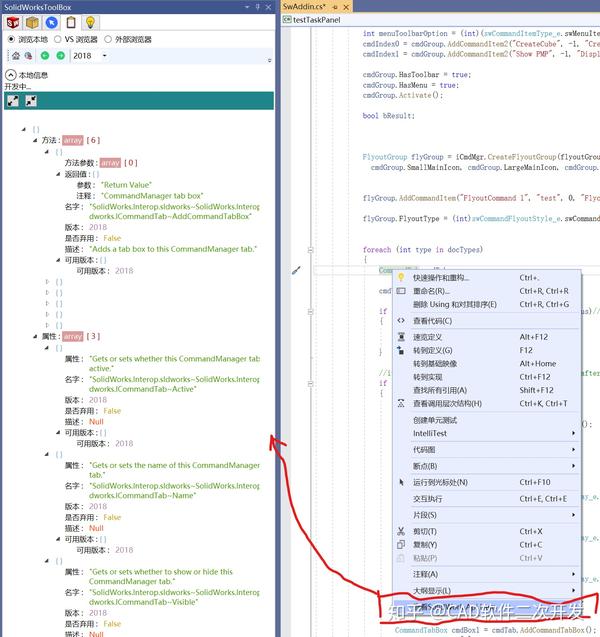Collapse the if block outline box
600x637 pixels.
pyautogui.click(x=311, y=312)
